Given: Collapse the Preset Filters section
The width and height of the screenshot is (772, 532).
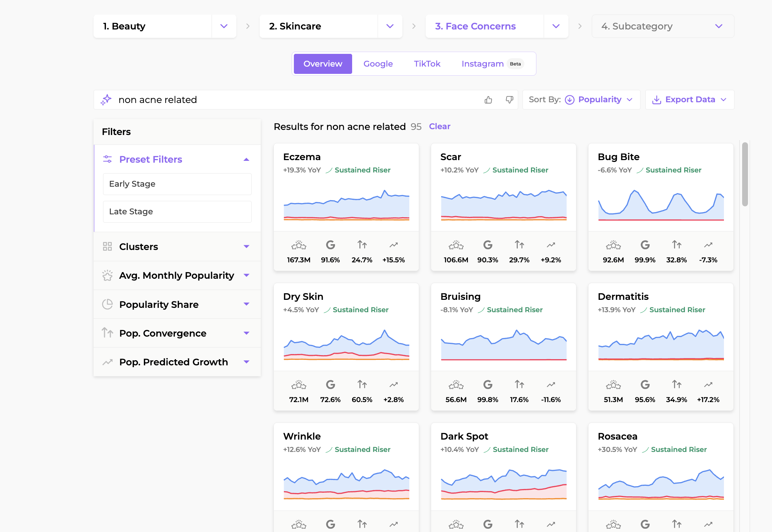Looking at the screenshot, I should pos(247,159).
